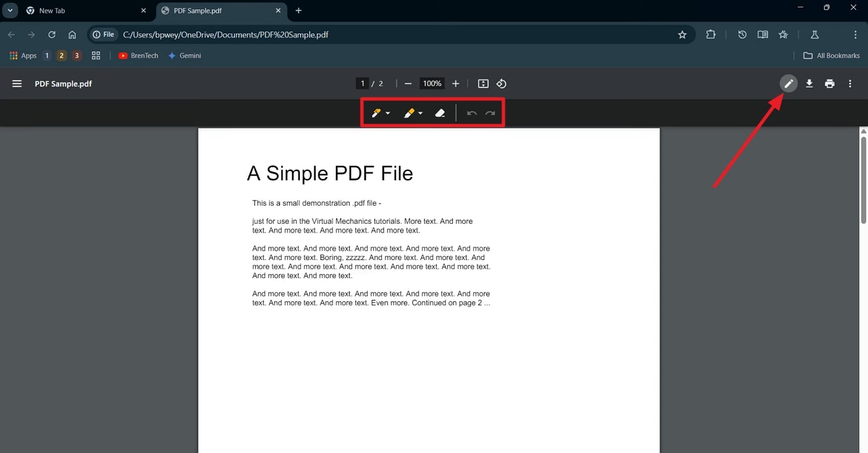Click the heading "A Simple PDF File"
The height and width of the screenshot is (453, 868).
point(330,174)
